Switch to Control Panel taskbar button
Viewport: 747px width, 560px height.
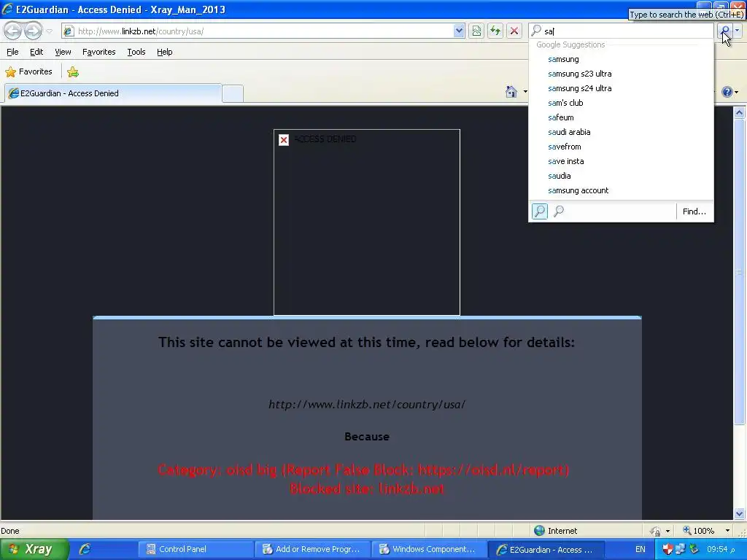coord(196,549)
